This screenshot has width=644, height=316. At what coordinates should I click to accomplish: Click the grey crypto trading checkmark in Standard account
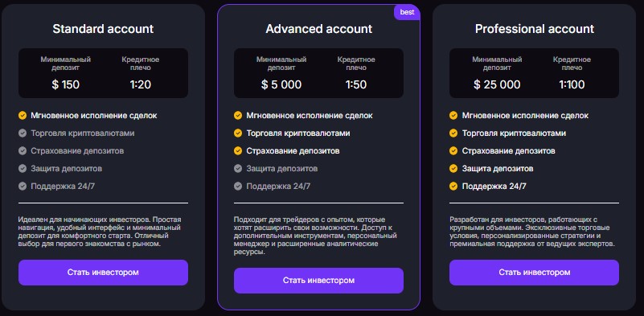23,133
